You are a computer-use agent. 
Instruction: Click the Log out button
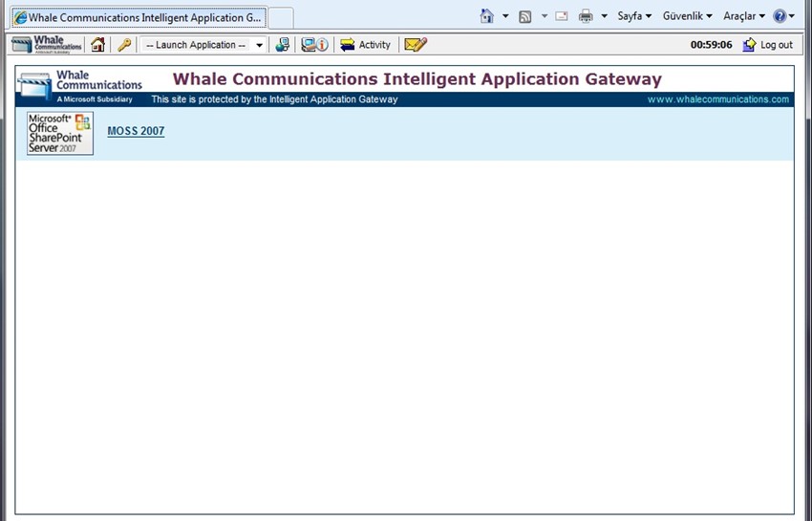(x=767, y=45)
